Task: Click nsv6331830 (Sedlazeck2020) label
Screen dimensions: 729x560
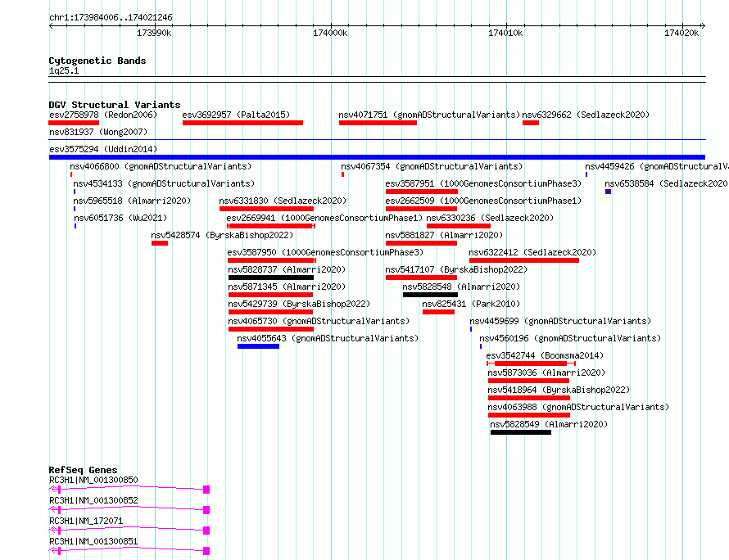Action: (x=283, y=201)
